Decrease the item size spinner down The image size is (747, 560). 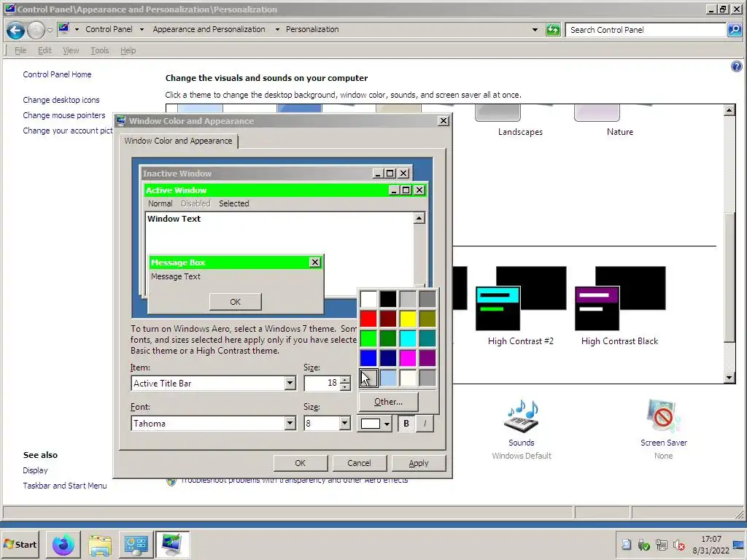[345, 386]
